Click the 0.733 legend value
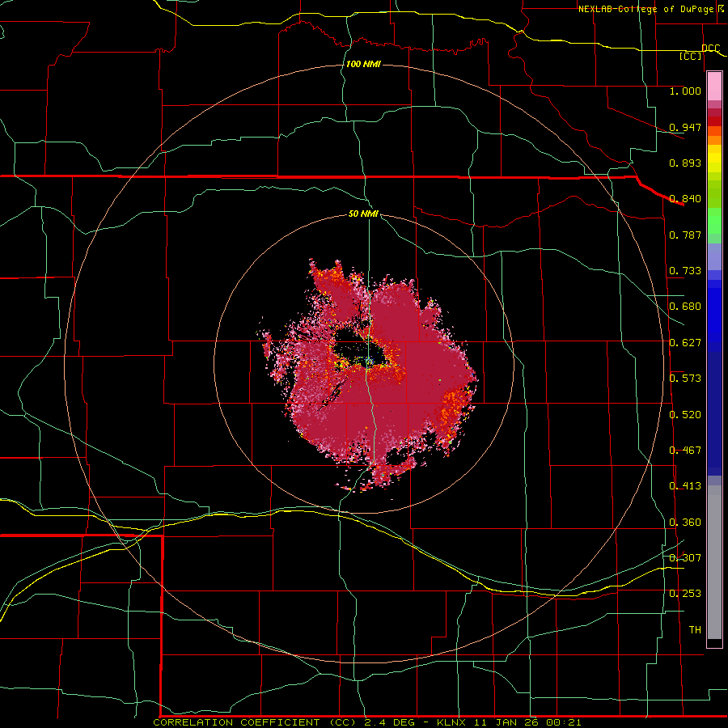Image resolution: width=728 pixels, height=728 pixels. click(x=685, y=271)
